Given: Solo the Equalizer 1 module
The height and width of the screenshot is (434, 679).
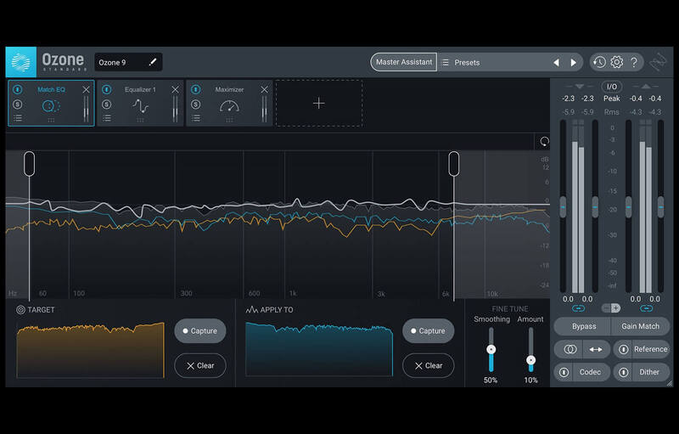Looking at the screenshot, I should (x=107, y=104).
